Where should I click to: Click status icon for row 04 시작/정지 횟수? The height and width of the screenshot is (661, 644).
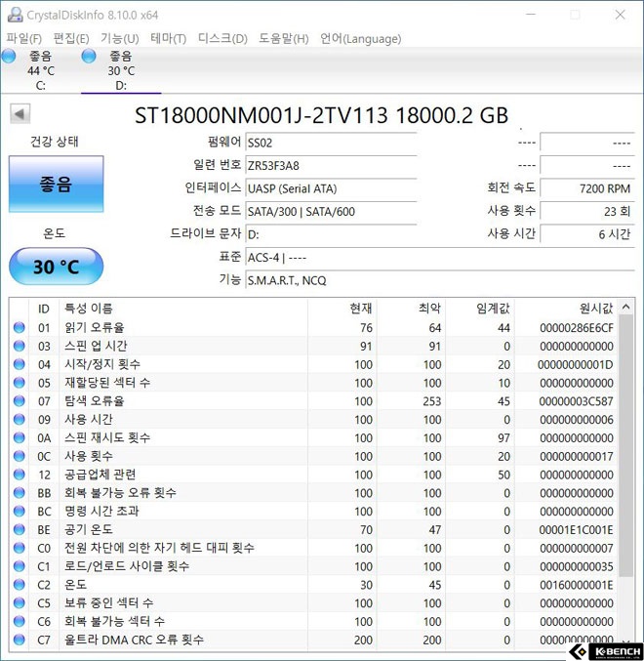click(x=20, y=364)
